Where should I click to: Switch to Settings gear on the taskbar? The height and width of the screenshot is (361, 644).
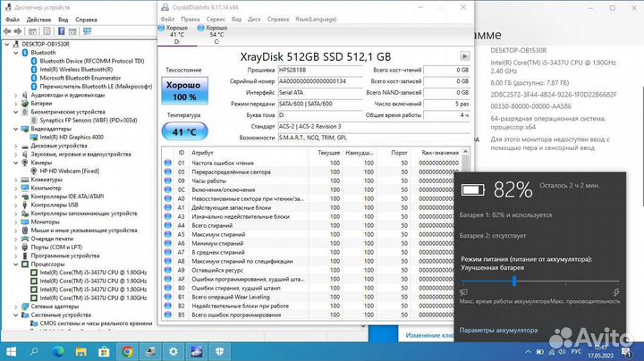click(174, 351)
